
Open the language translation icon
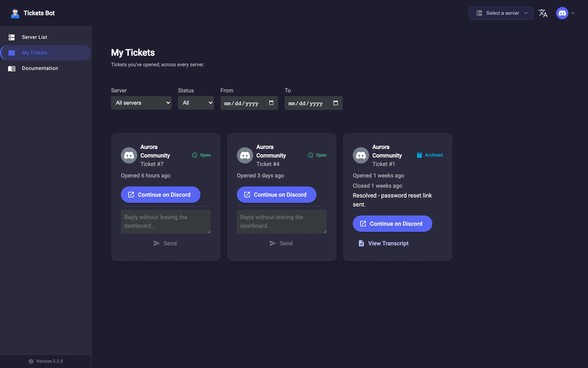543,13
